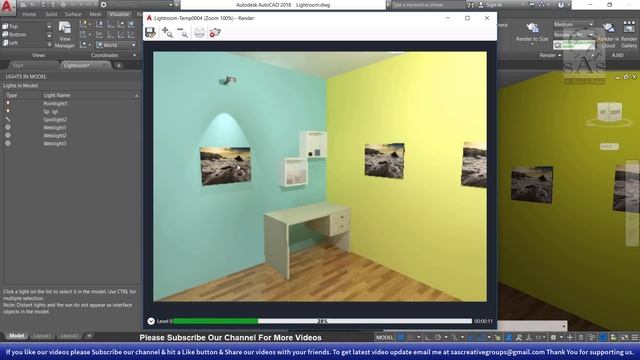The width and height of the screenshot is (640, 360).
Task: Switch to the Model layout tab
Action: (x=16, y=336)
